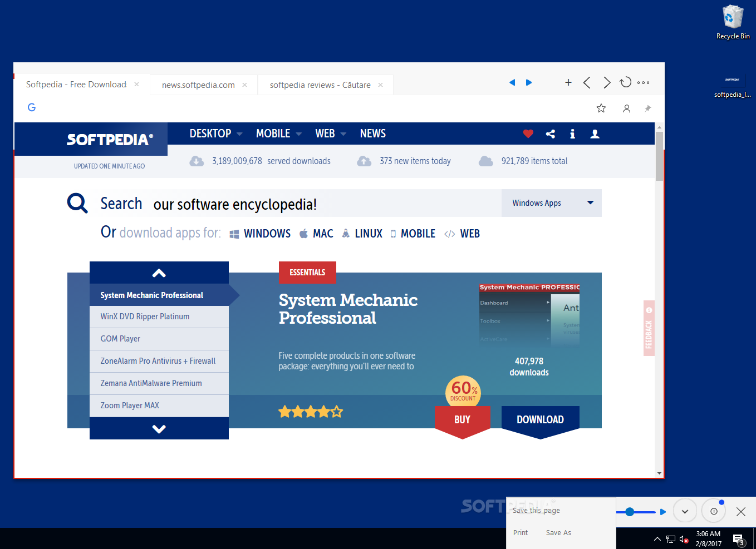Image resolution: width=756 pixels, height=549 pixels.
Task: Click the pin icon in browser toolbar
Action: click(647, 108)
